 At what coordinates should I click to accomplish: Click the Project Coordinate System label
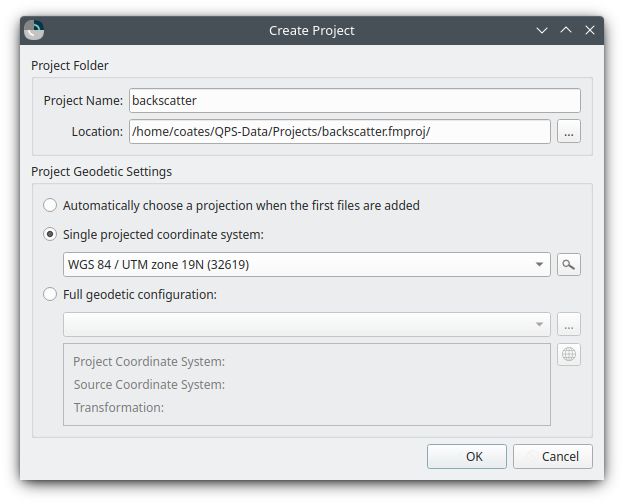coord(149,362)
